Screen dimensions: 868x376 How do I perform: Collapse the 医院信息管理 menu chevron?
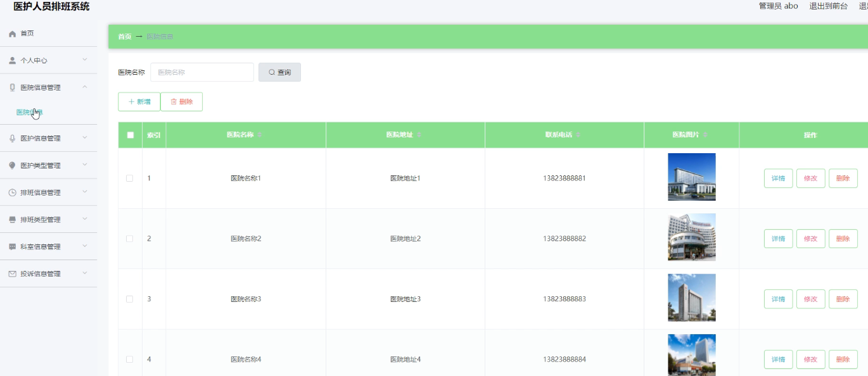pos(84,87)
